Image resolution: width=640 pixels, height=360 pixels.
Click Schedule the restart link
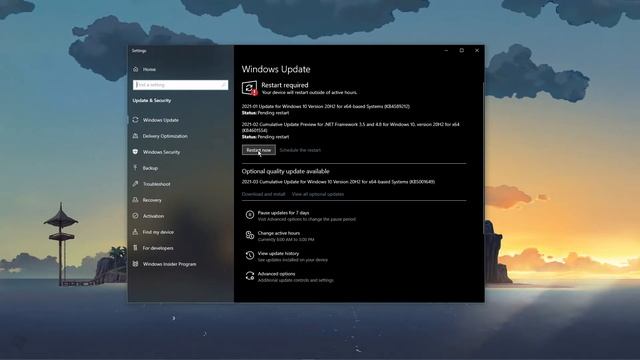coord(300,150)
